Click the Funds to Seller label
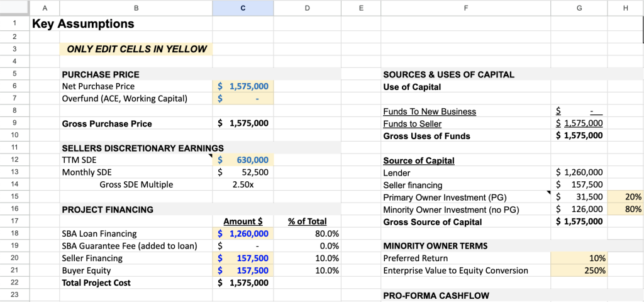The height and width of the screenshot is (302, 644). click(x=413, y=124)
